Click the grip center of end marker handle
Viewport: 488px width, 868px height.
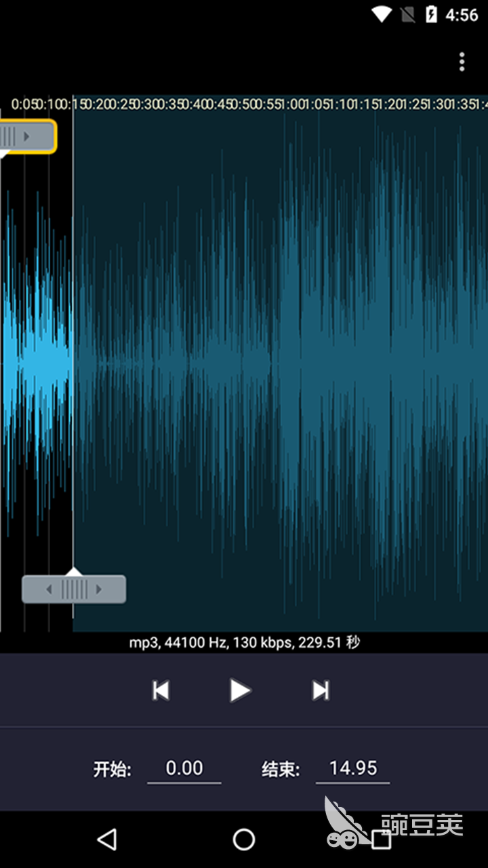pos(74,589)
